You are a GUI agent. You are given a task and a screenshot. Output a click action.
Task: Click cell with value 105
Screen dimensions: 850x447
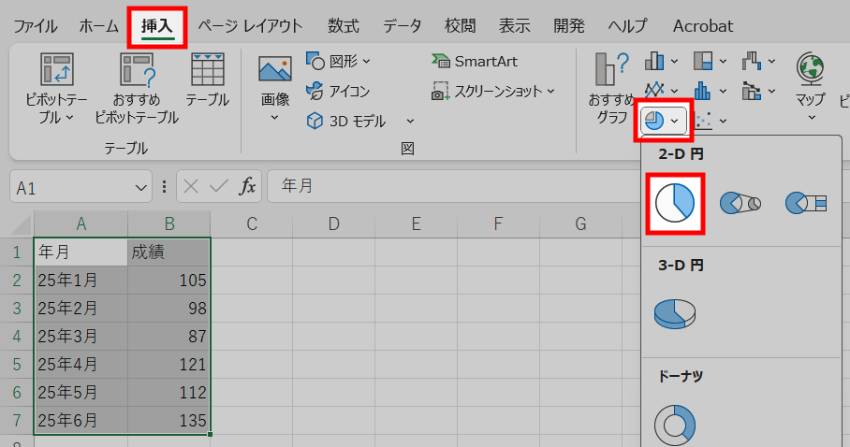tap(169, 280)
